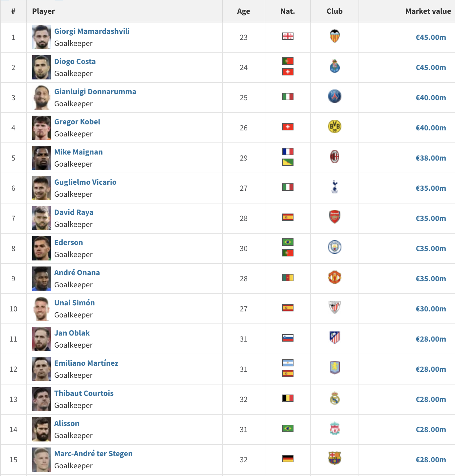Screen dimensions: 455x476
Task: Follow the Marc-André ter Stegen link
Action: click(93, 454)
